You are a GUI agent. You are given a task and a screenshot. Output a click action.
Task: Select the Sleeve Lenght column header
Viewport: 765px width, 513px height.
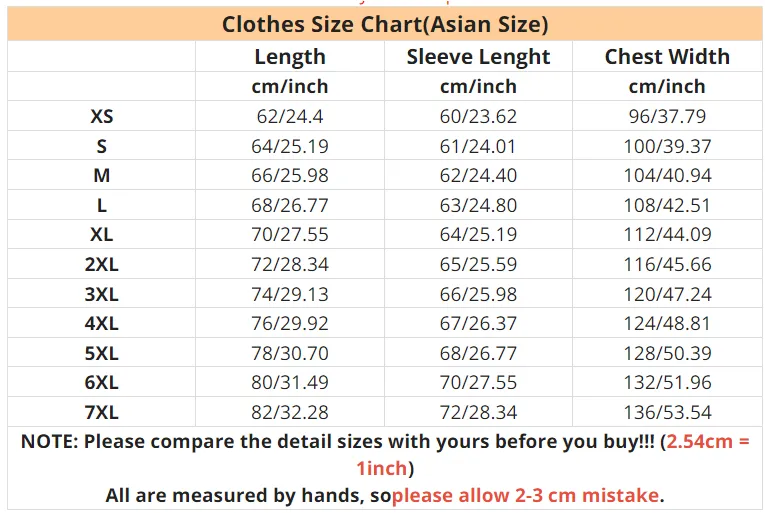(x=478, y=57)
